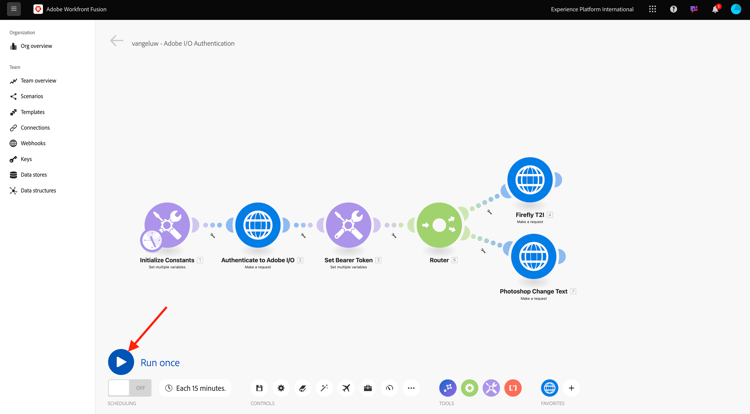Open the app switcher grid icon
Screen dimensions: 750x414
652,9
